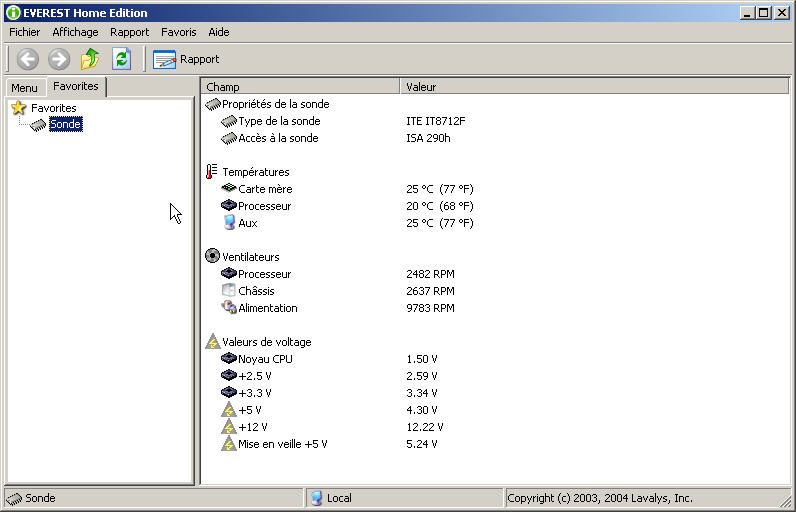
Task: Select the 4.30 V value
Action: (x=422, y=410)
